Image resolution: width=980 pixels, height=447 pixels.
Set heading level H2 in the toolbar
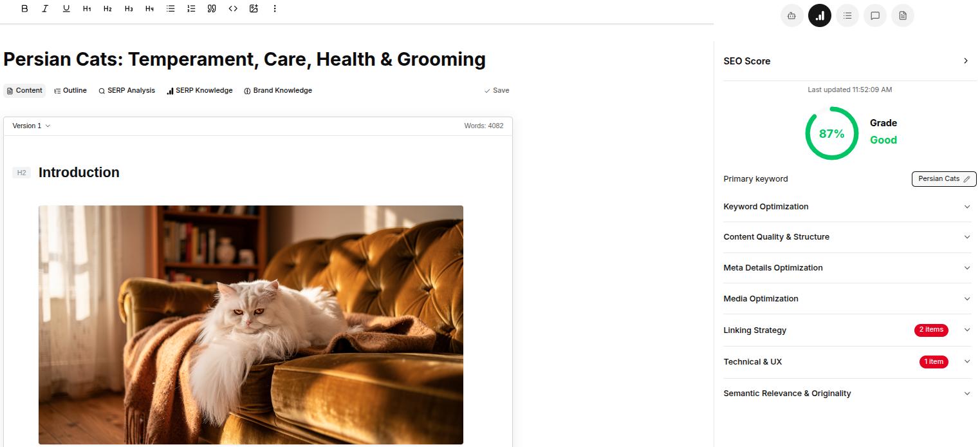107,9
